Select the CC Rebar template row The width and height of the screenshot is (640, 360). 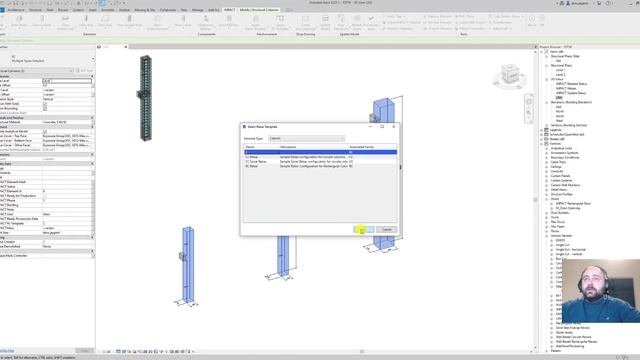point(320,157)
